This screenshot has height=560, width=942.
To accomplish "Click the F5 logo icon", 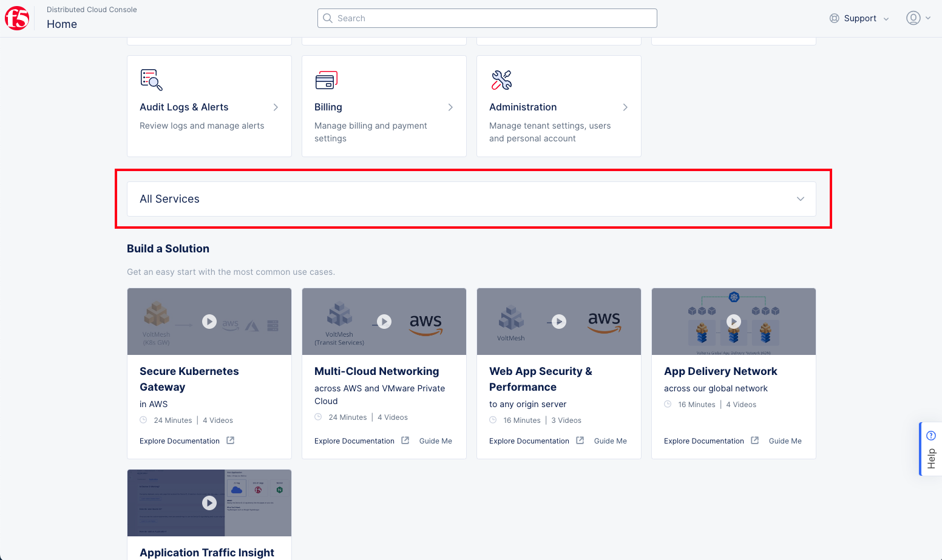I will tap(16, 18).
